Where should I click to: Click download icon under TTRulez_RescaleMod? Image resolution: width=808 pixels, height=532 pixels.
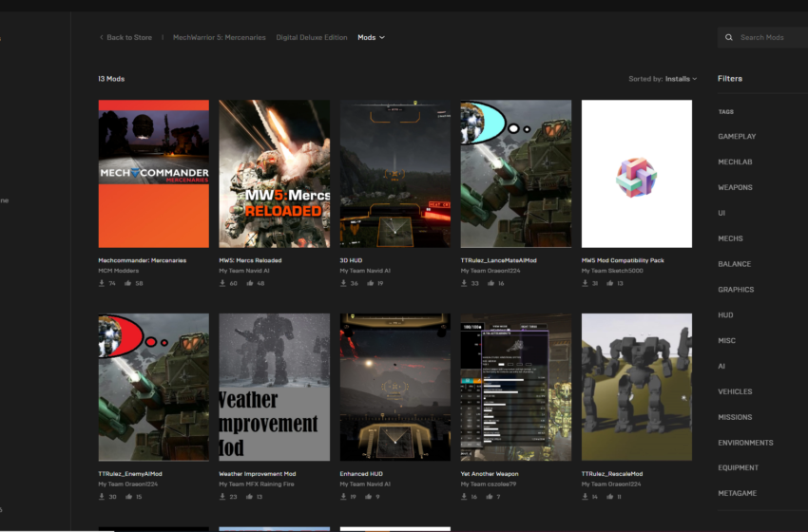click(x=585, y=497)
